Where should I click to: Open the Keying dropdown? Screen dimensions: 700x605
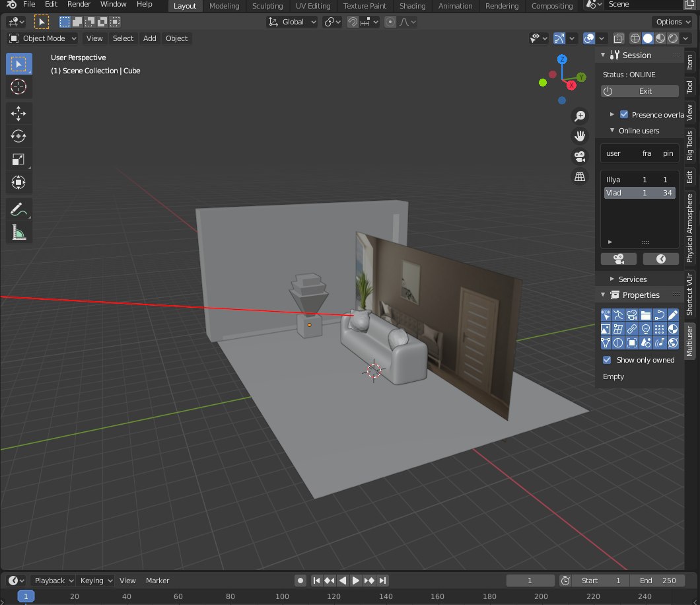(96, 581)
